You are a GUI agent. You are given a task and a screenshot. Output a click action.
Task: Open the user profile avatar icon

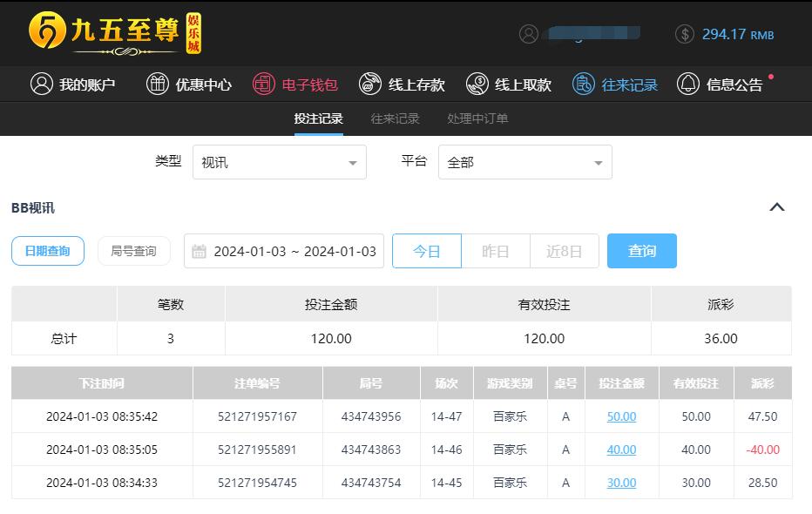tap(529, 34)
